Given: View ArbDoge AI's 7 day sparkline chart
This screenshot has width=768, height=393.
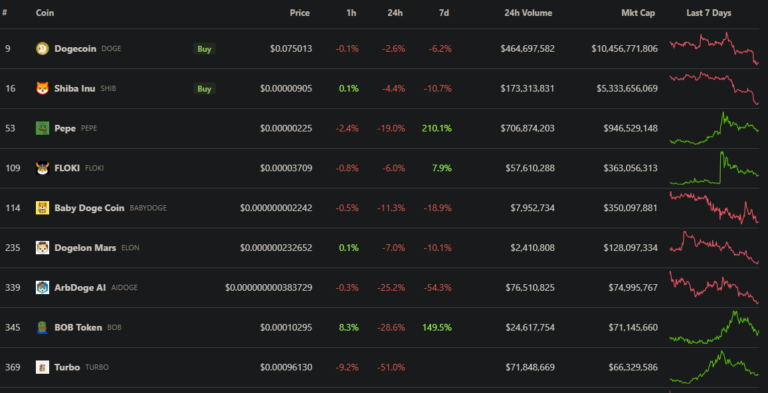Looking at the screenshot, I should [714, 288].
